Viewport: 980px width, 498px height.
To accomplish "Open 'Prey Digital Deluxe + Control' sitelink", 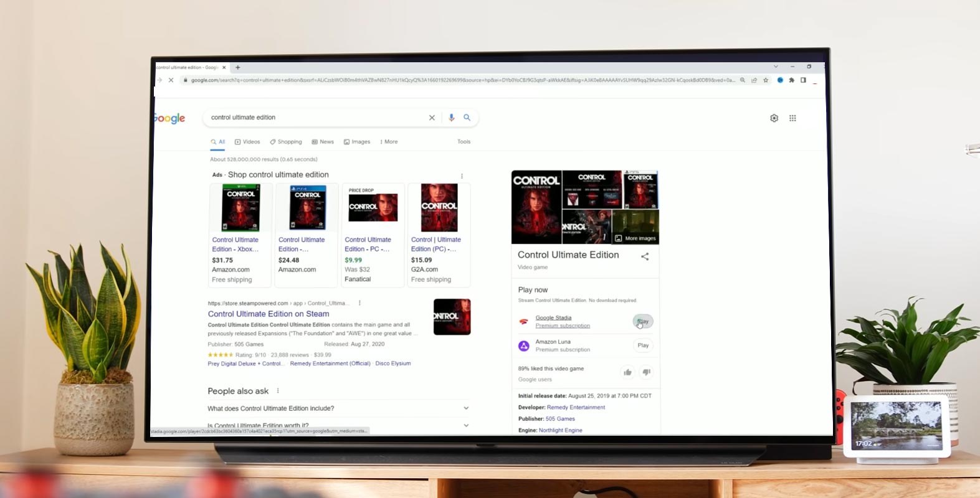I will pyautogui.click(x=245, y=364).
